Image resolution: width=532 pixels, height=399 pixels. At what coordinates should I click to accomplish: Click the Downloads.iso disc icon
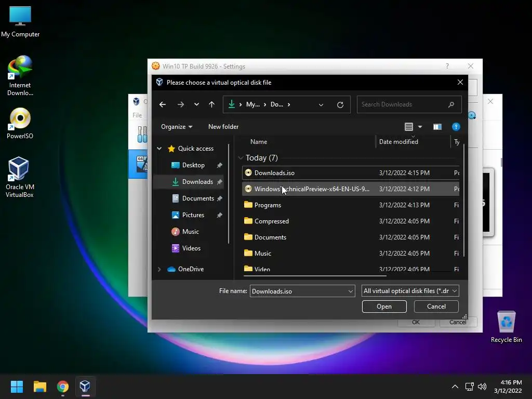click(248, 172)
